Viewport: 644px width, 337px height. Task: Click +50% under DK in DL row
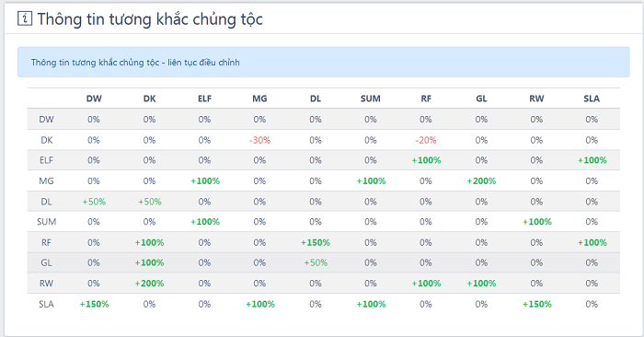149,202
